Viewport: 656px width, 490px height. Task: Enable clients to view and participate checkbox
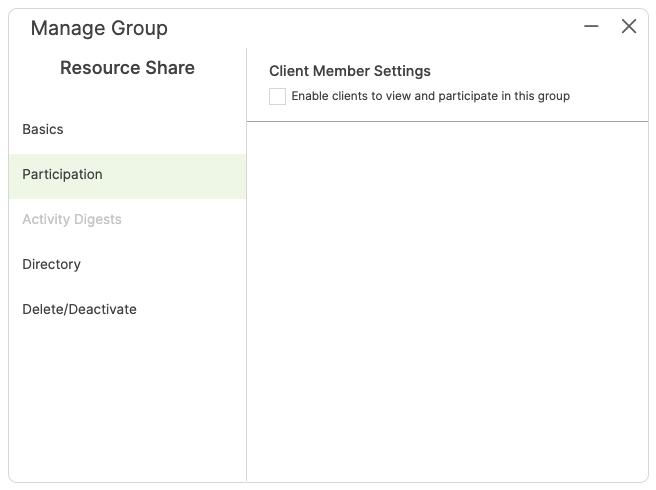277,96
